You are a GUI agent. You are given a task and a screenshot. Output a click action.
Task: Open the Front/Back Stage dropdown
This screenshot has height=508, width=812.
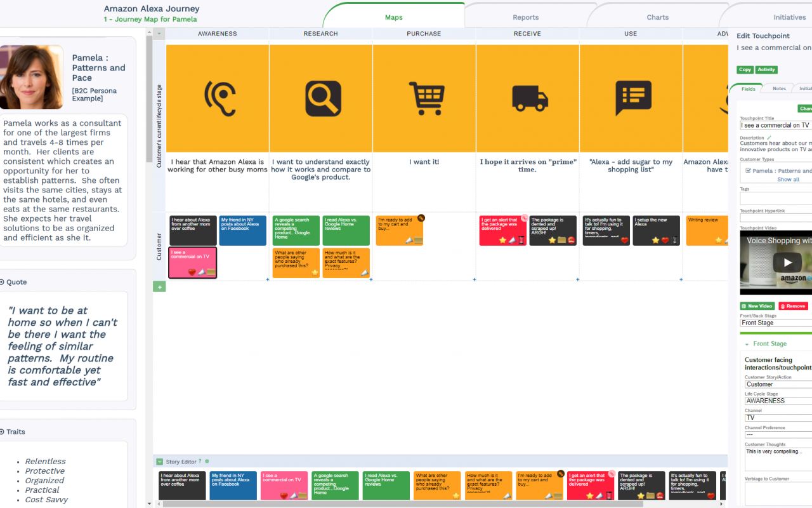pos(776,323)
